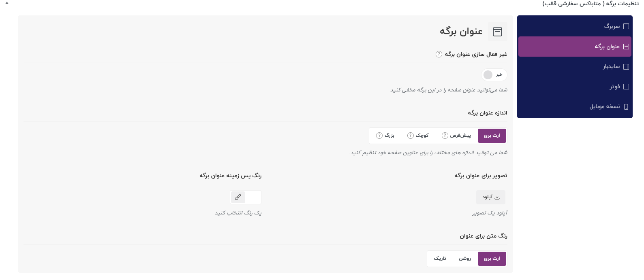Click the سایدبار sidebar layout icon
This screenshot has height=280, width=644.
pyautogui.click(x=626, y=67)
